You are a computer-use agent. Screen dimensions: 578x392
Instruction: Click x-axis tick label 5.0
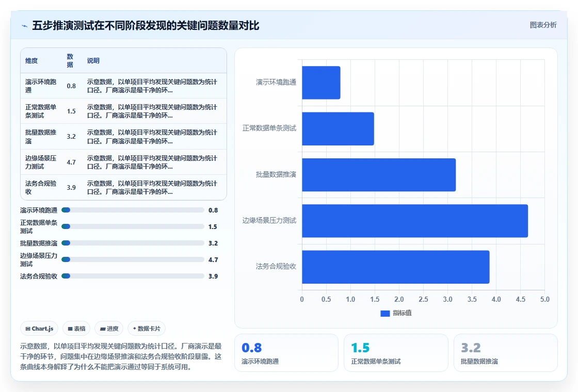(x=545, y=299)
